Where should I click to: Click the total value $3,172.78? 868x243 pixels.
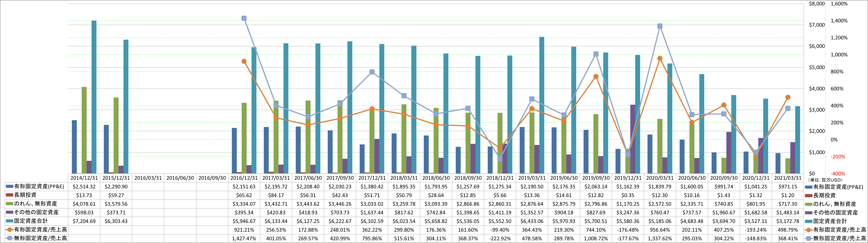point(788,221)
